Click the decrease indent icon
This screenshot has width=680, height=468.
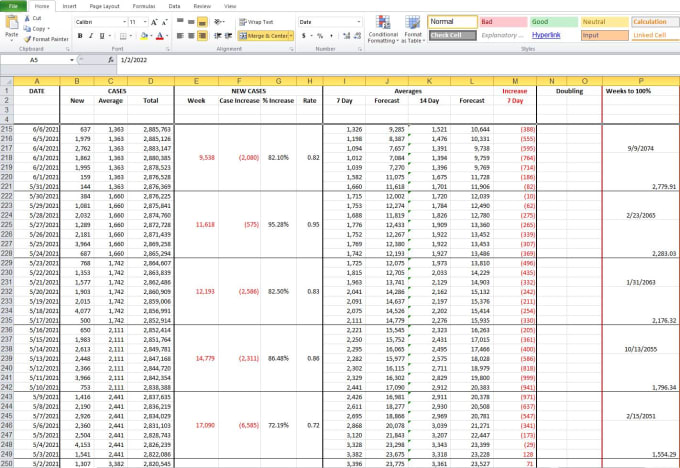(218, 36)
